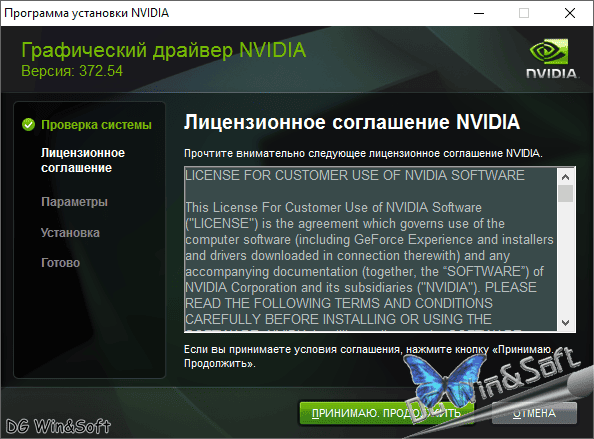Click the NVIDIA logo in the header
594x439 pixels.
tap(552, 59)
